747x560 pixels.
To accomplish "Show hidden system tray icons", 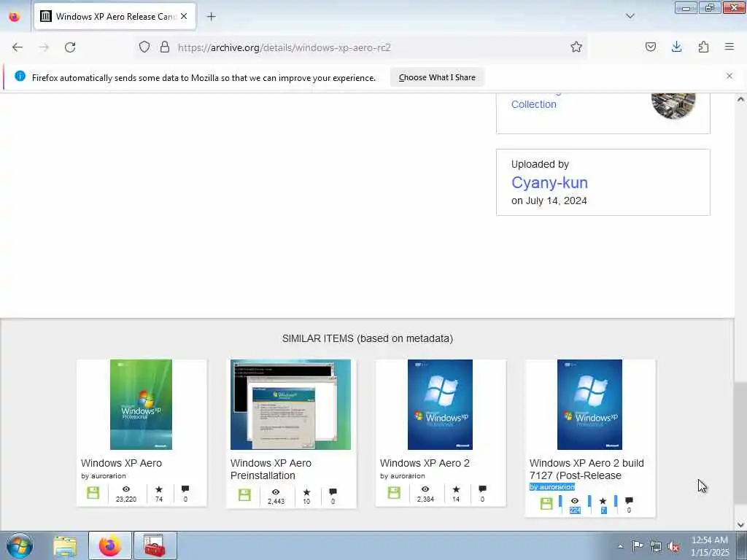I will click(x=620, y=546).
